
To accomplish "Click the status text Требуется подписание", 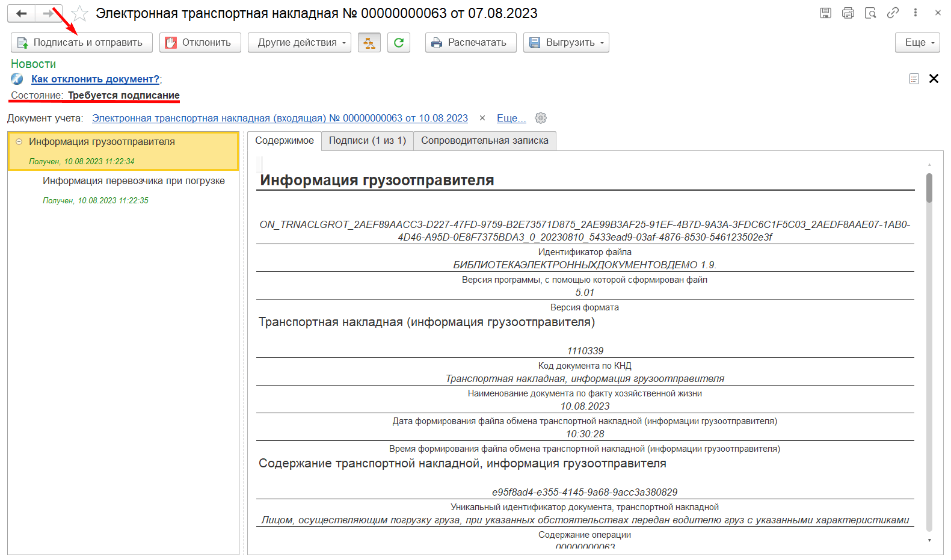I will pyautogui.click(x=124, y=95).
